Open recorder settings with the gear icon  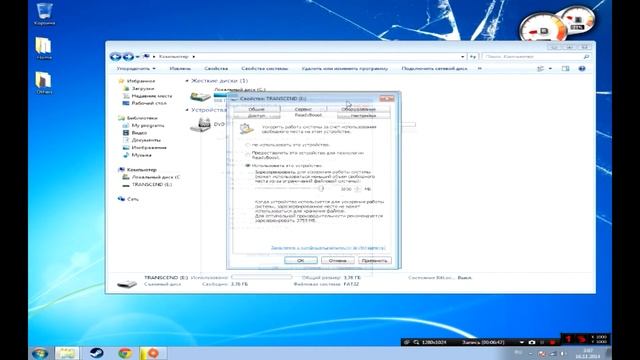[x=407, y=342]
